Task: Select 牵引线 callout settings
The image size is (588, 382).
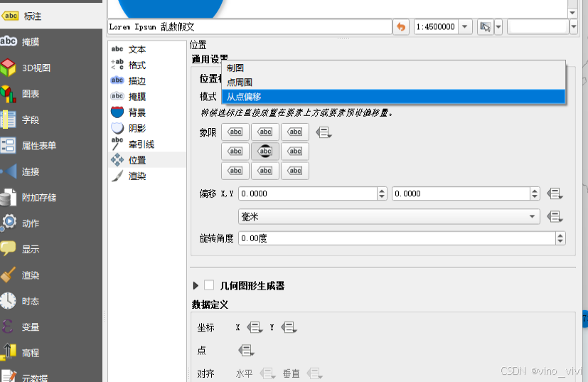Action: click(x=147, y=144)
